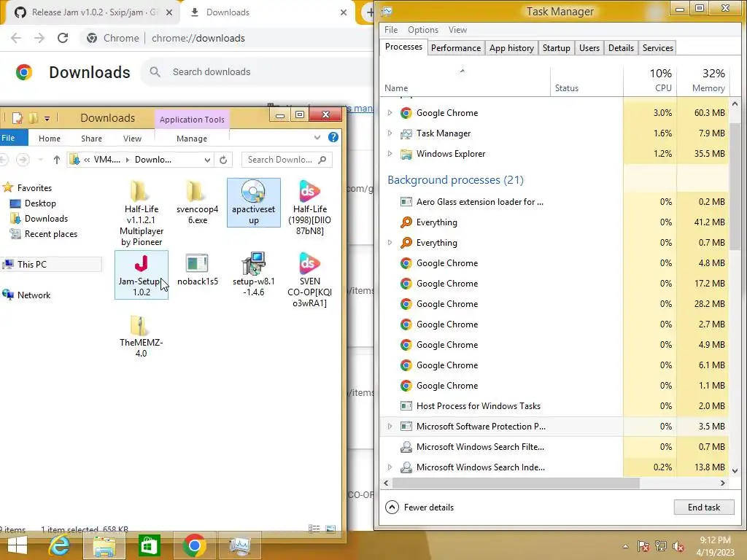Open the Windows Start button
Screen dimensions: 747x560
[x=18, y=545]
